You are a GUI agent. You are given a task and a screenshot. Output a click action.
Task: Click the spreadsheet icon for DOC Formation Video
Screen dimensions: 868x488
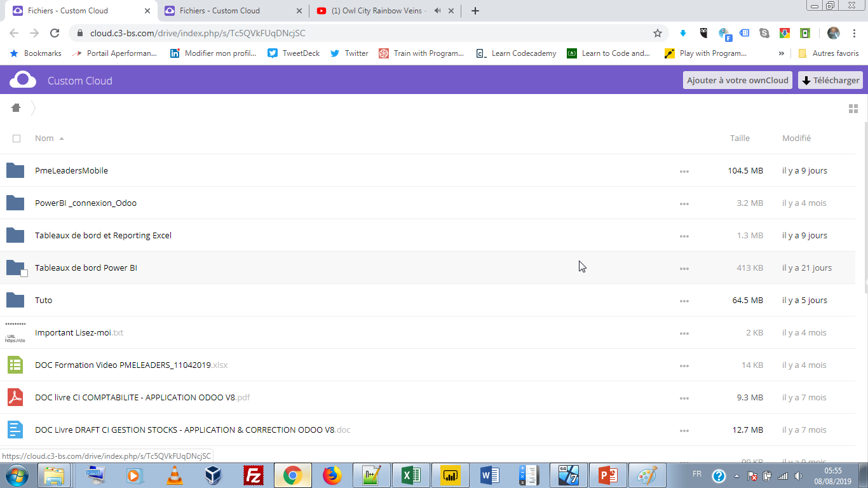tap(15, 365)
